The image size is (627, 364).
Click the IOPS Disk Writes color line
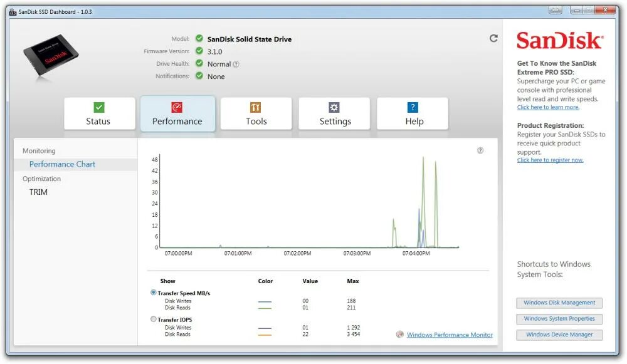coord(265,328)
